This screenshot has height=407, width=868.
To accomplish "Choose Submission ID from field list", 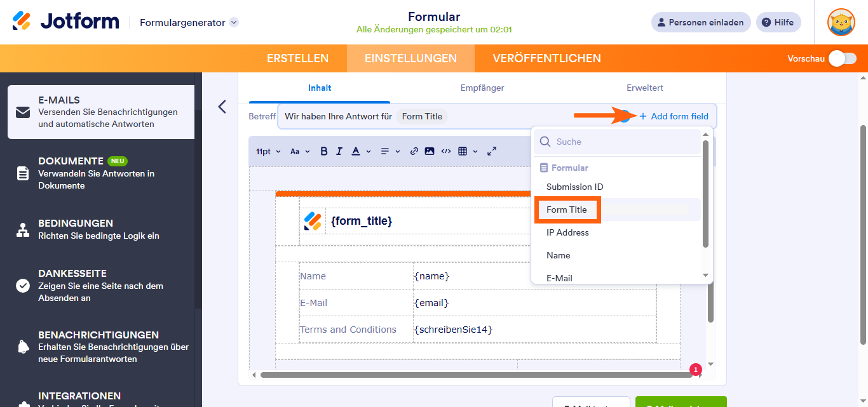I will click(x=575, y=187).
